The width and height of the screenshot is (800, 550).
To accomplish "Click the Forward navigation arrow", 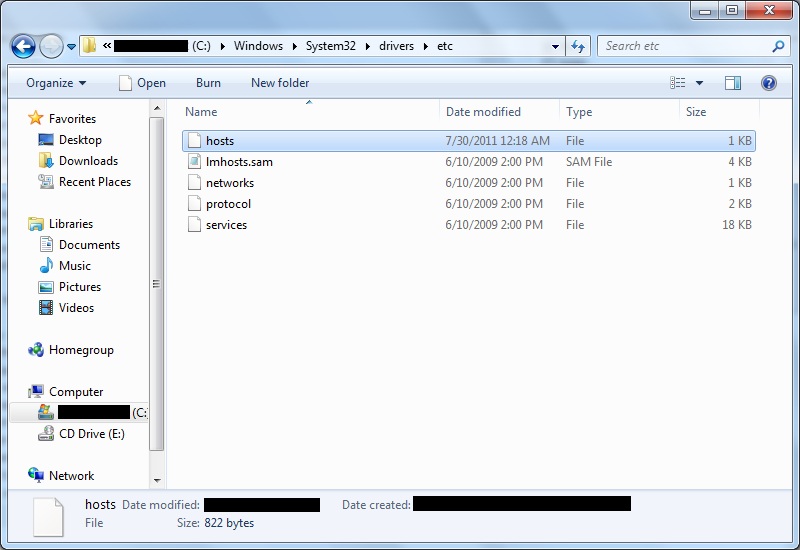I will click(x=51, y=46).
